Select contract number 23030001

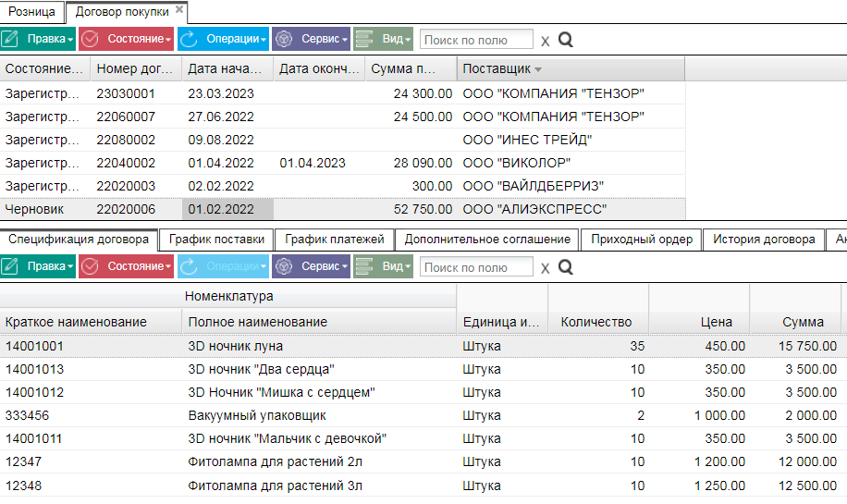[126, 93]
